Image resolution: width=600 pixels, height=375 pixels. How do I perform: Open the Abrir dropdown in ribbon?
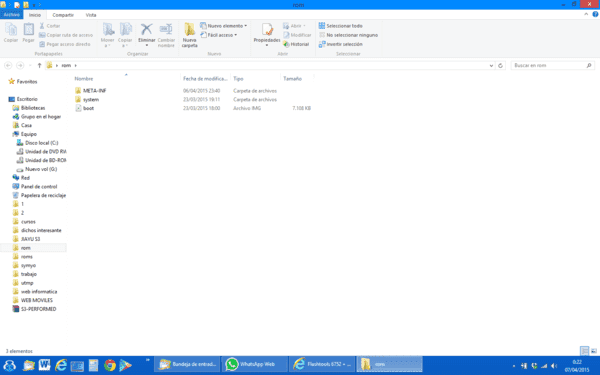coord(294,26)
